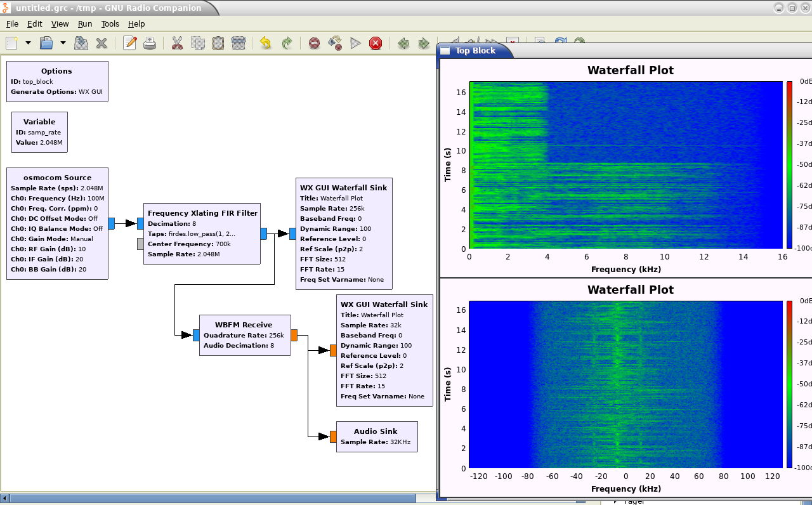Select the WBFM Receive block
This screenshot has width=812, height=505.
(245, 335)
